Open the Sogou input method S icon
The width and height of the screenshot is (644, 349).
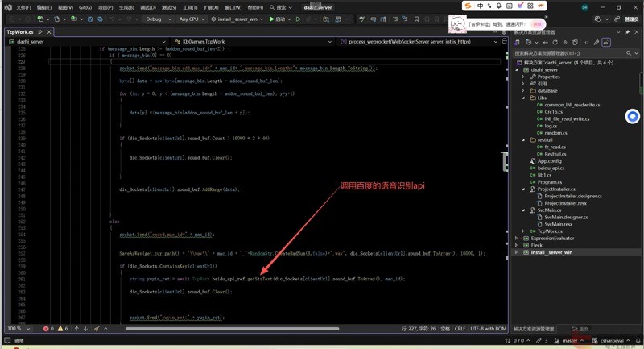point(468,6)
